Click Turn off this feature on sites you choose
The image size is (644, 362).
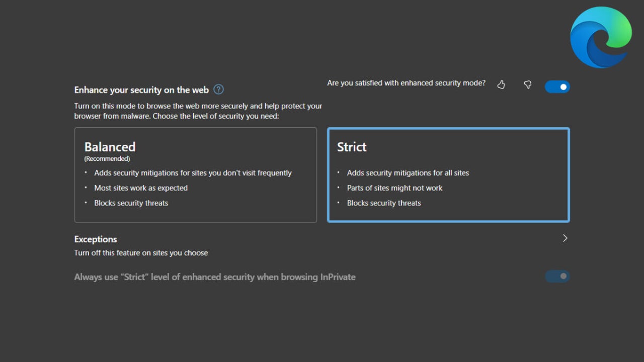(x=141, y=253)
